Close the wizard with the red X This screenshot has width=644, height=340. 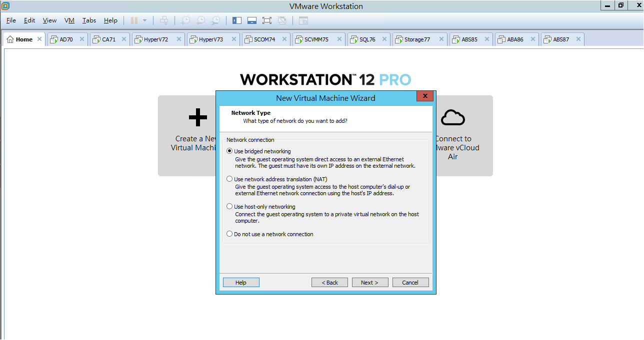pos(425,96)
